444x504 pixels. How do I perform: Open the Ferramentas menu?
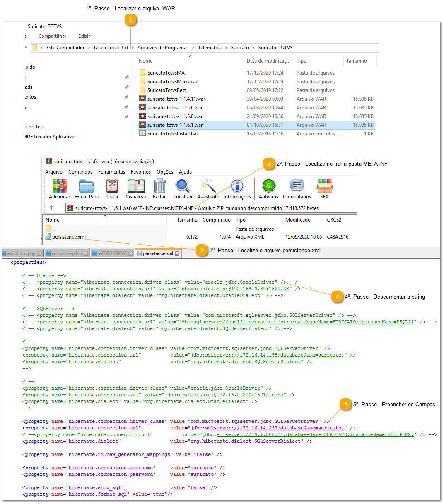(x=111, y=172)
